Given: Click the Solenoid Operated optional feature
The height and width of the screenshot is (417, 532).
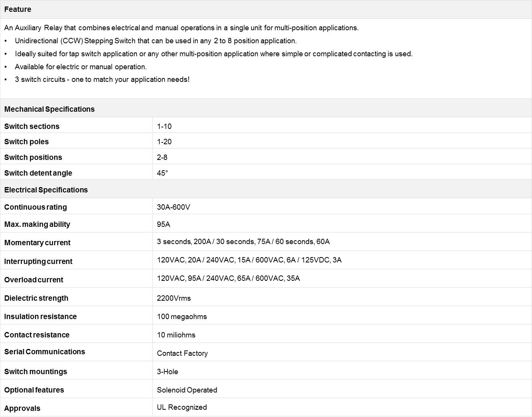Looking at the screenshot, I should (x=187, y=390).
